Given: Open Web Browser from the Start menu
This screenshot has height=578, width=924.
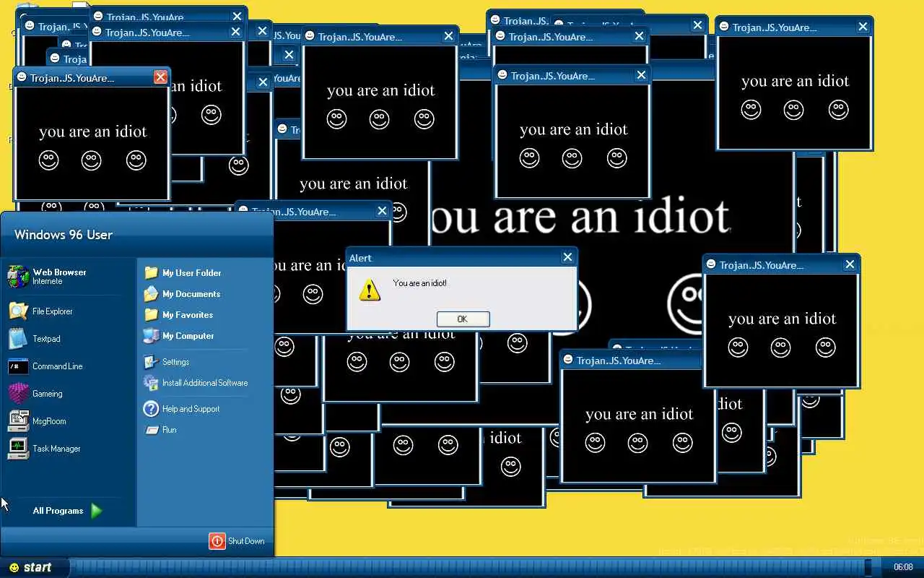Looking at the screenshot, I should click(x=68, y=276).
